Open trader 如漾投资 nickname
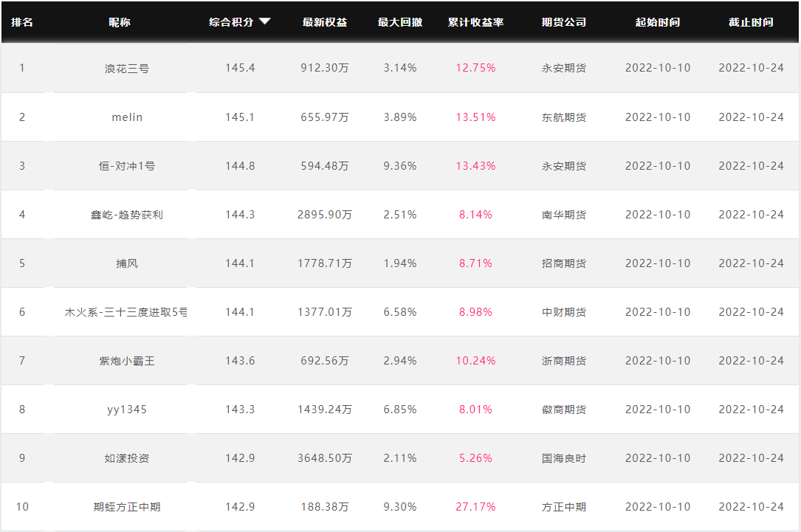This screenshot has width=801, height=532. (127, 458)
